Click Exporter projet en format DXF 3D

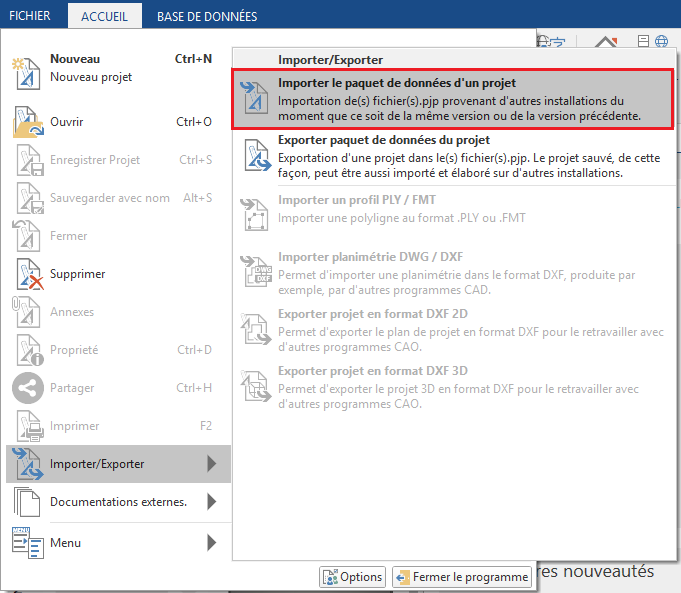pyautogui.click(x=454, y=387)
